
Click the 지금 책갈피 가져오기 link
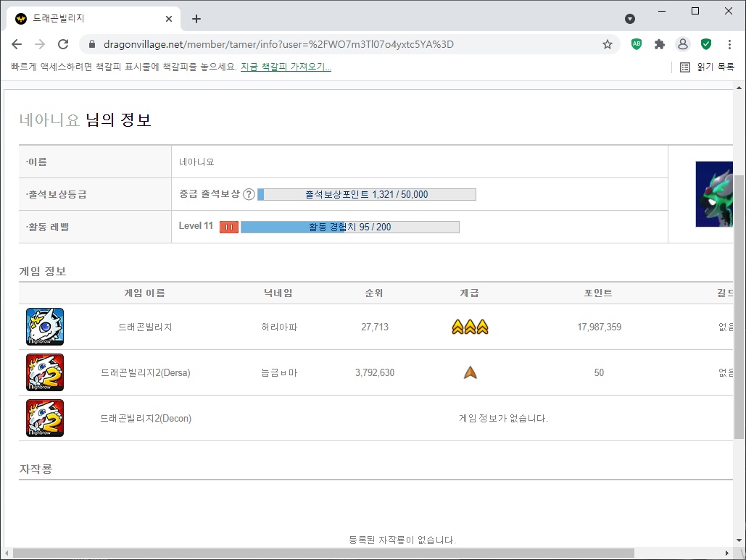click(x=286, y=67)
